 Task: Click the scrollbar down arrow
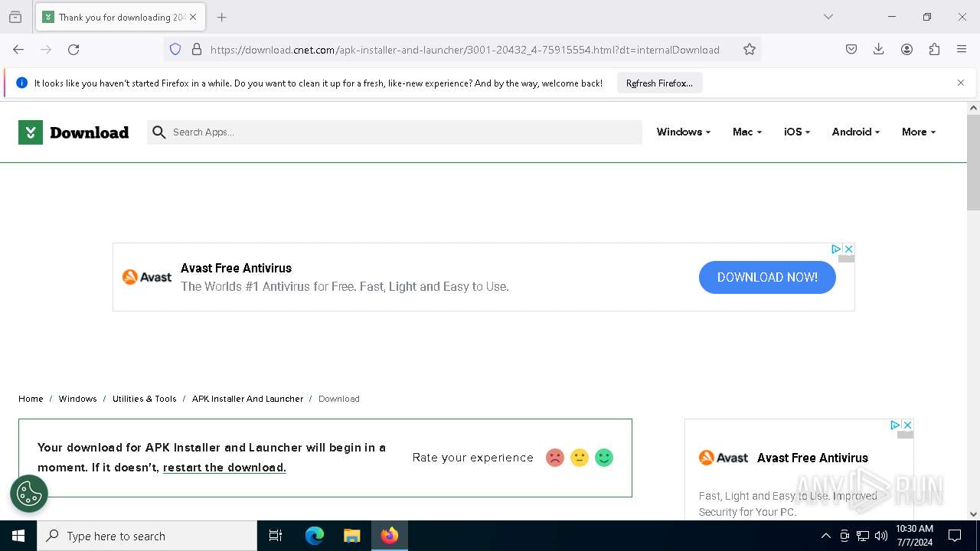point(973,514)
